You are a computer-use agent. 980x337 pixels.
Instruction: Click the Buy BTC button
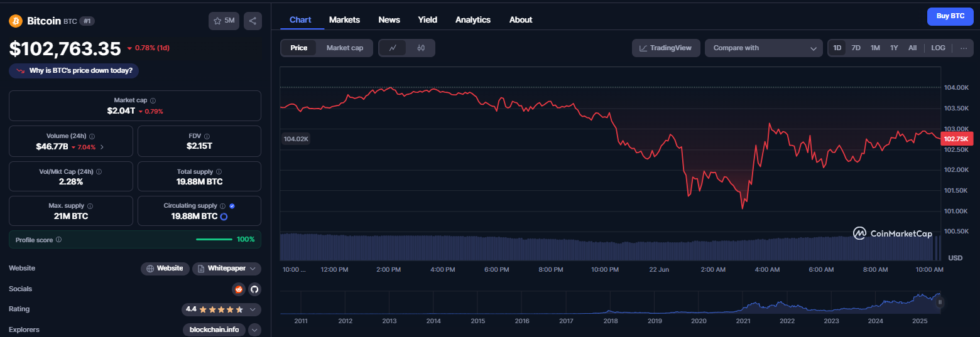tap(950, 16)
